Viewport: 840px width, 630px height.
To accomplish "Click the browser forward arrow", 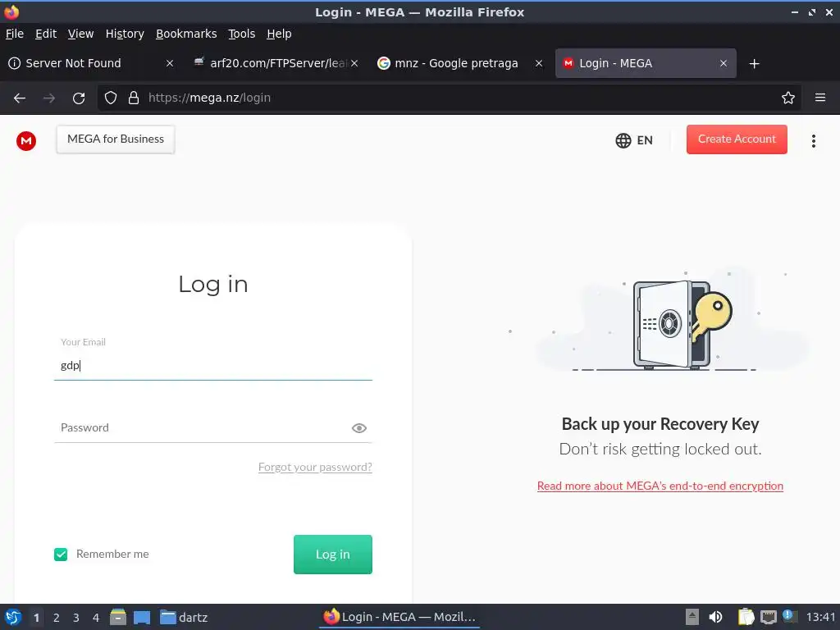I will pyautogui.click(x=48, y=98).
